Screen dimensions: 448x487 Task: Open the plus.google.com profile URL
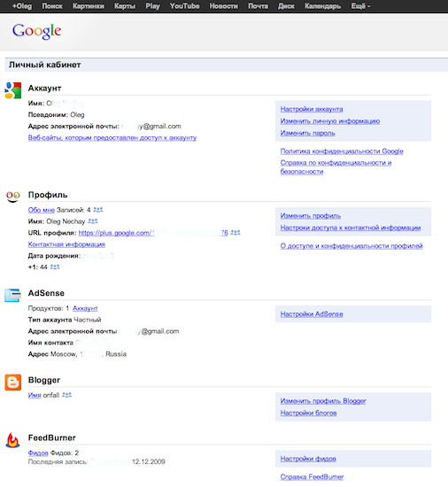click(153, 233)
